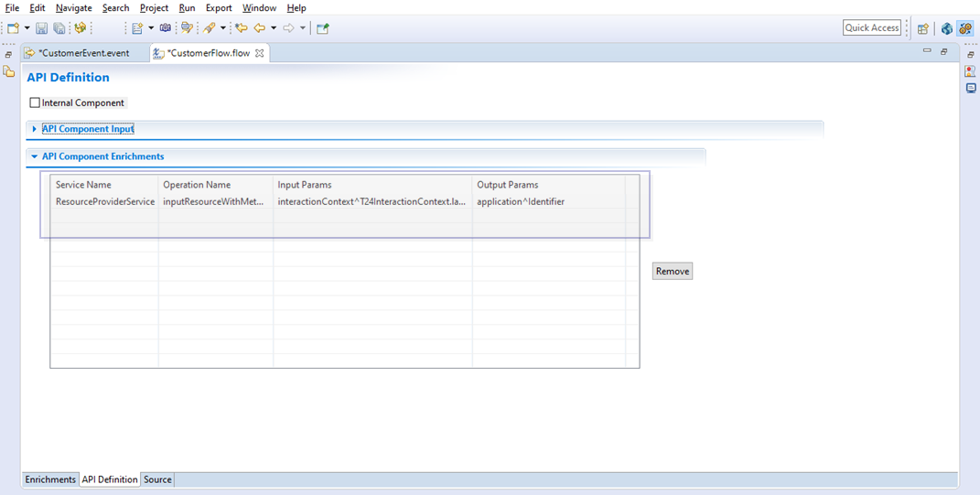
Task: Open the Source bottom tab
Action: [x=157, y=479]
